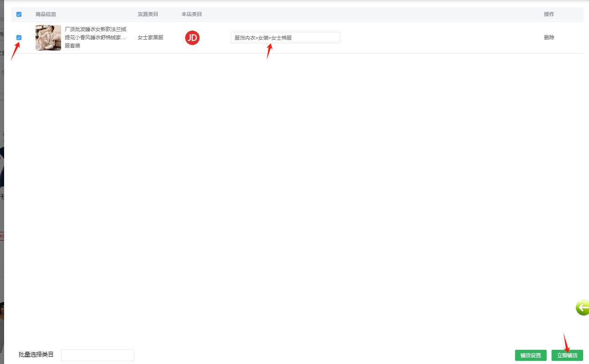
Task: Click the 操作 column header
Action: click(x=549, y=15)
